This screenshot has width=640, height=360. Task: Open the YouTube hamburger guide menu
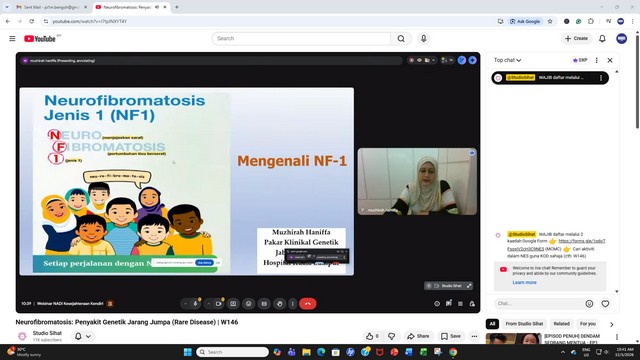point(12,38)
